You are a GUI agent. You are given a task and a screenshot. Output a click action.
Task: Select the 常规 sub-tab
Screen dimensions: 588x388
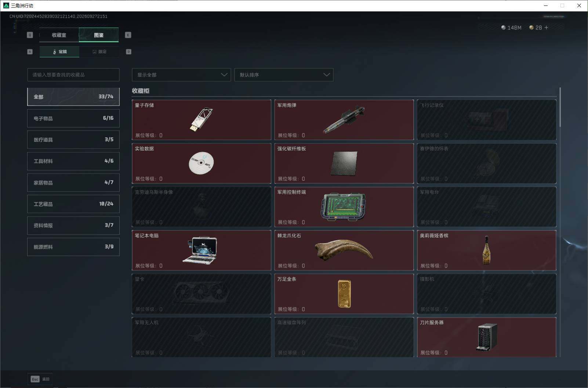pyautogui.click(x=59, y=52)
